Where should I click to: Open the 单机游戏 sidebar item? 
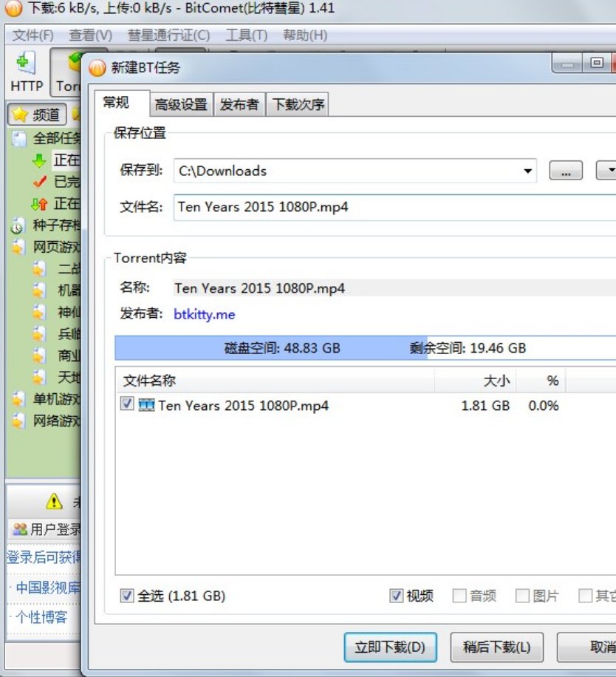pyautogui.click(x=18, y=398)
